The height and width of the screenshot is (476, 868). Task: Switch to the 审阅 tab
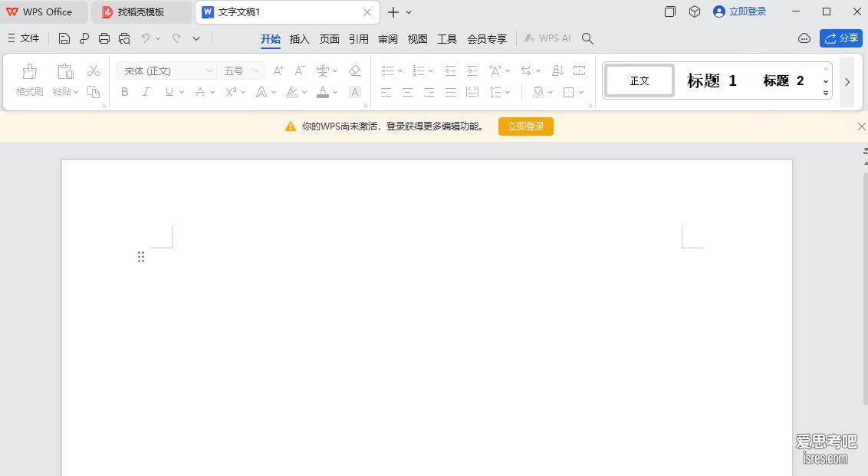point(388,39)
